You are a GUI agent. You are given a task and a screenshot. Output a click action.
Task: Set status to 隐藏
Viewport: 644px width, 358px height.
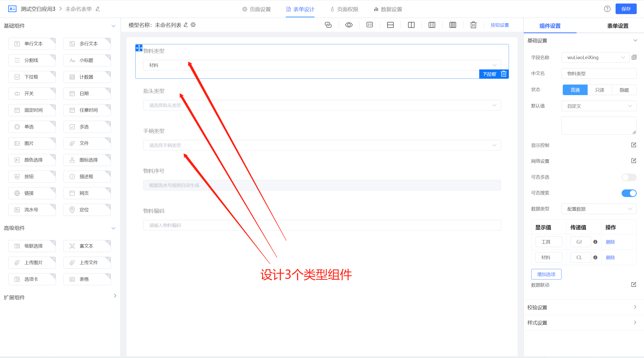624,90
